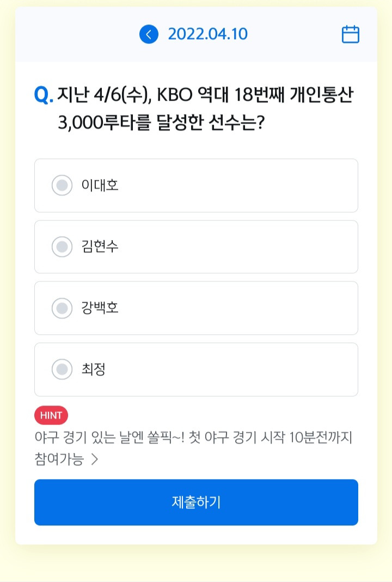Click the red HINT badge

[51, 415]
